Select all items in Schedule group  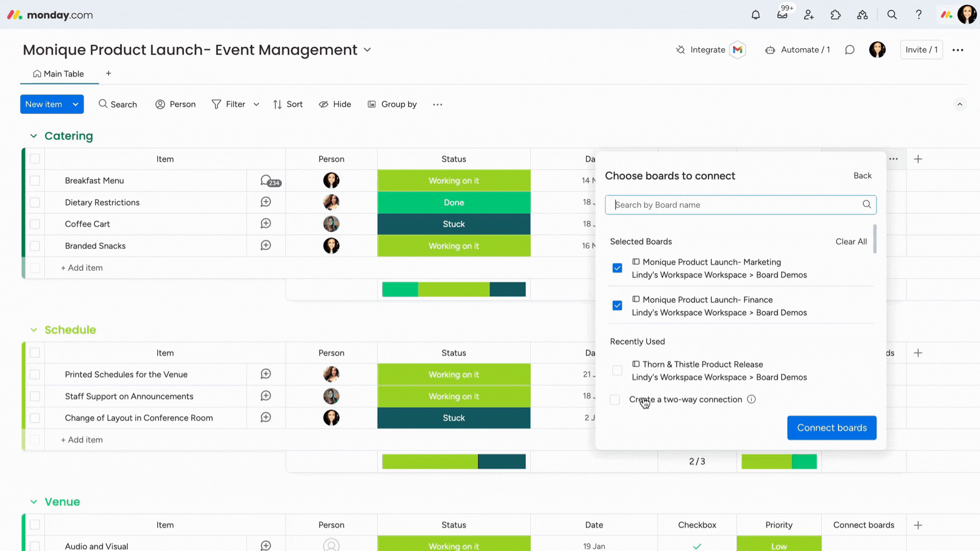coord(35,353)
